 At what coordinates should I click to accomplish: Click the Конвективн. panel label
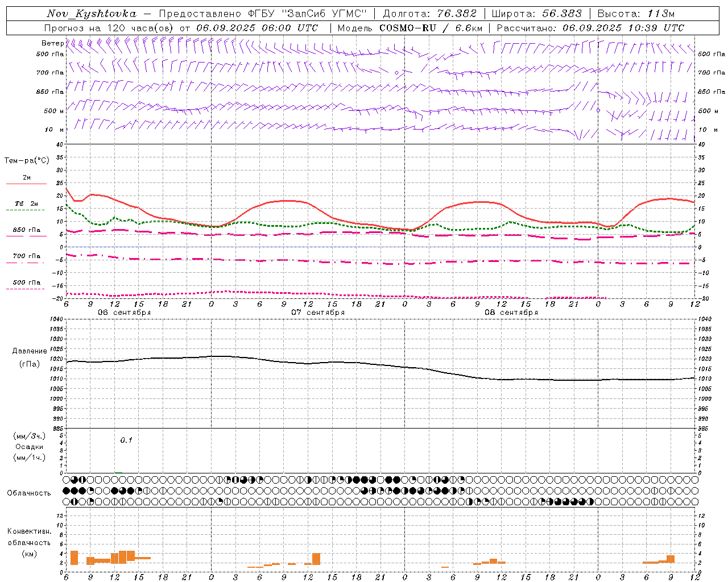(30, 531)
